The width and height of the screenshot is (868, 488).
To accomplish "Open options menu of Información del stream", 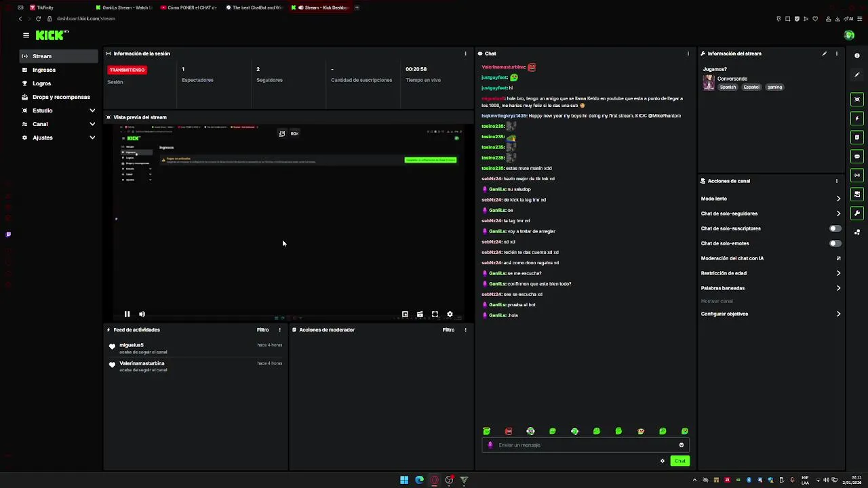I will (836, 54).
